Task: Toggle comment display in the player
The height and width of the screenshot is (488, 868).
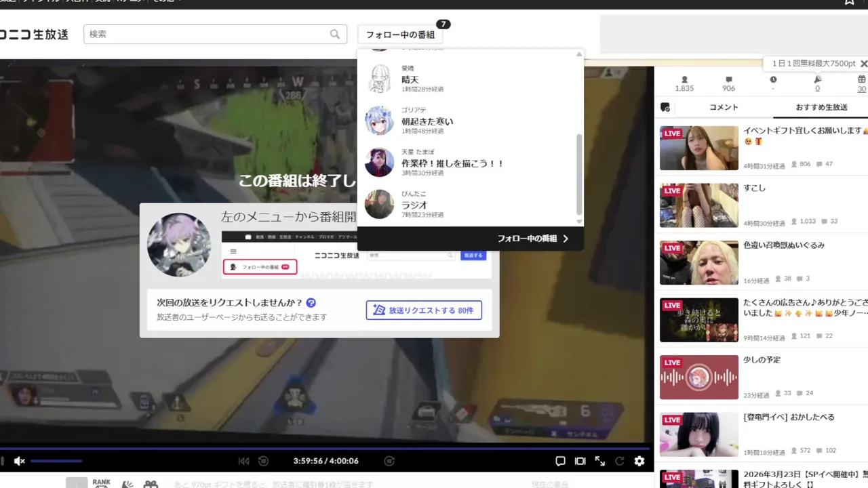Action: coord(560,461)
